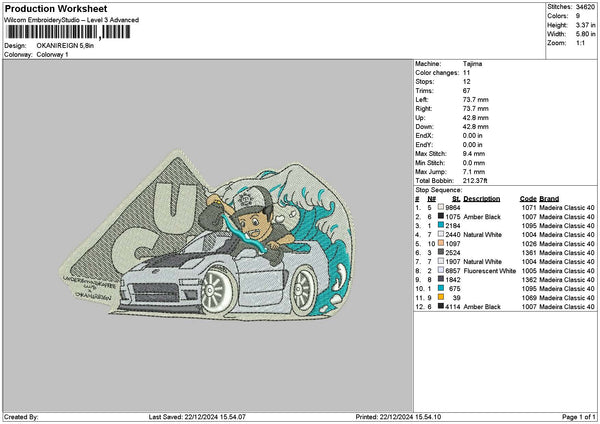
Task: Select 'Natural White' description in stop 4
Action: coord(483,235)
